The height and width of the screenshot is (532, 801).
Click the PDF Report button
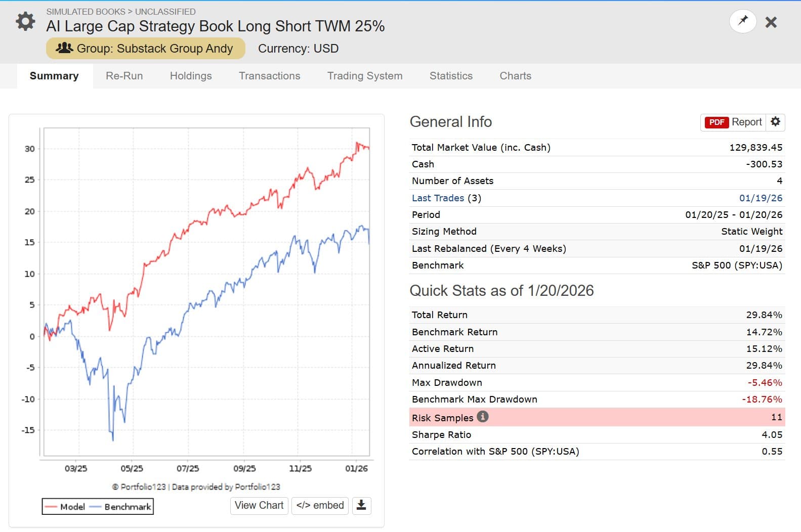(733, 122)
